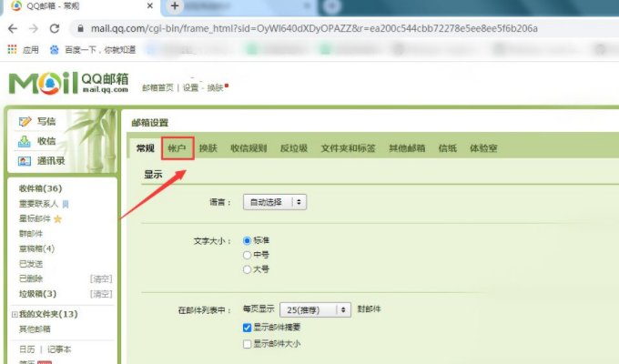This screenshot has width=619, height=364.
Task: Open the 记事本 link
Action: click(59, 349)
